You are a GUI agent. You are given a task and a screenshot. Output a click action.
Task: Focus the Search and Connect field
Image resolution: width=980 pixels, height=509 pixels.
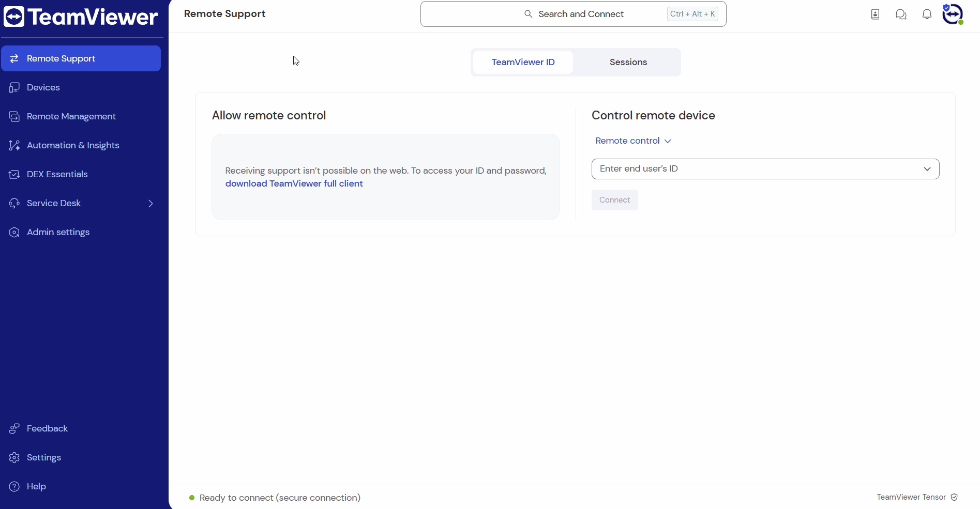574,14
